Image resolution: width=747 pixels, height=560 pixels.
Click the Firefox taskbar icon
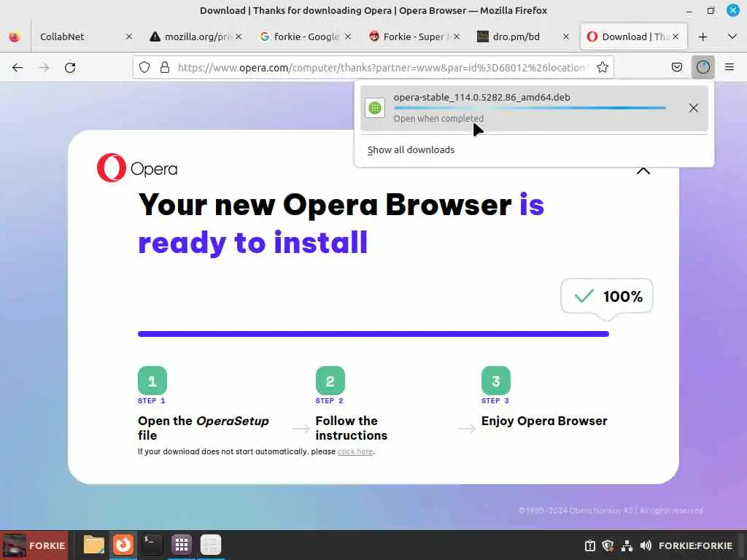[x=123, y=545]
